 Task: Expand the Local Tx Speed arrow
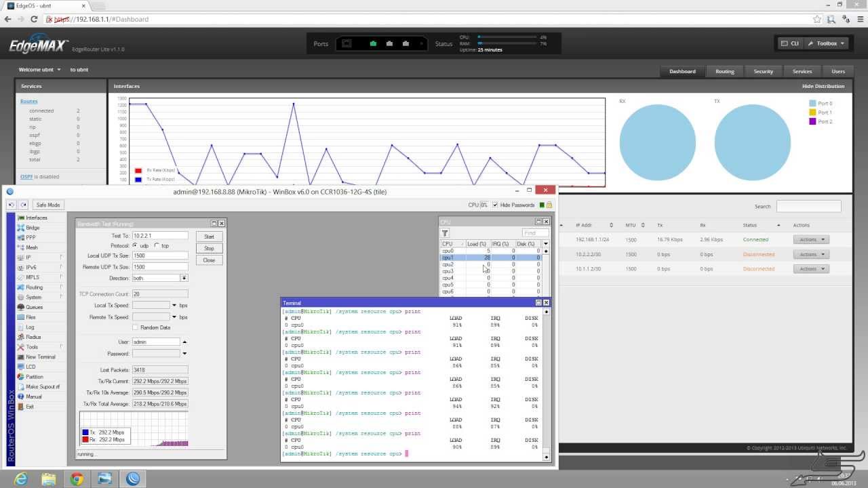click(x=174, y=306)
